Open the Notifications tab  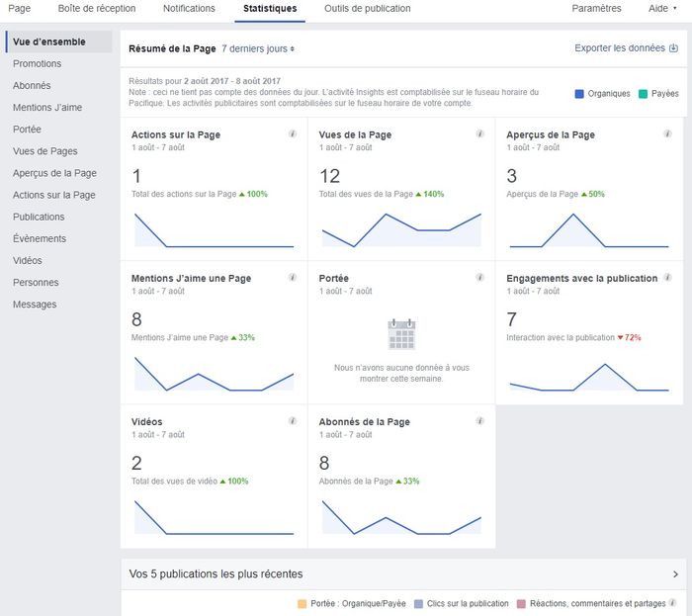pos(189,9)
